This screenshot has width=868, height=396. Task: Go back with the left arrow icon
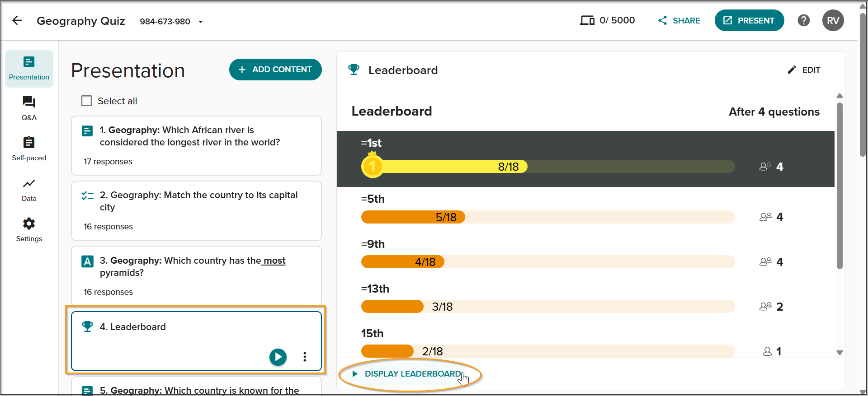pyautogui.click(x=17, y=20)
